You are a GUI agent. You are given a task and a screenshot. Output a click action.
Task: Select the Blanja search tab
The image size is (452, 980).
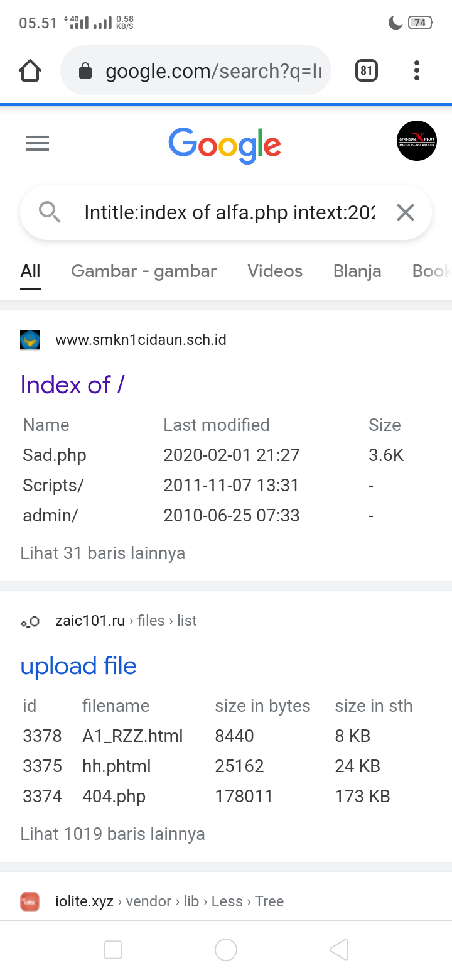coord(357,271)
